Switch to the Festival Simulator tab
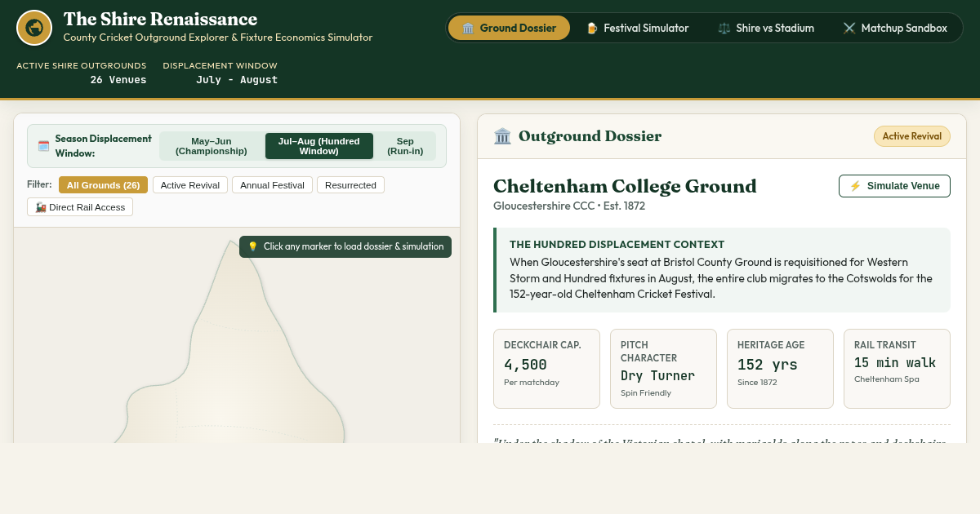 click(x=637, y=28)
